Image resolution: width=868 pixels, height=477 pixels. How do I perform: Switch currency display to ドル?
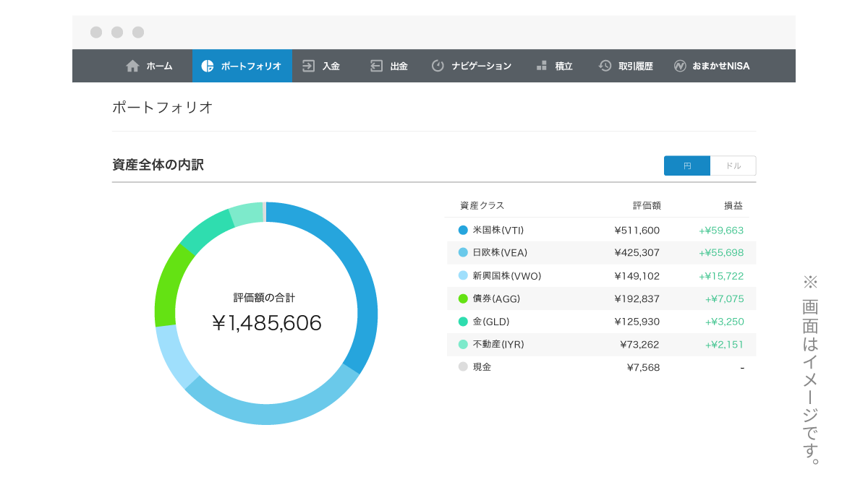[733, 166]
